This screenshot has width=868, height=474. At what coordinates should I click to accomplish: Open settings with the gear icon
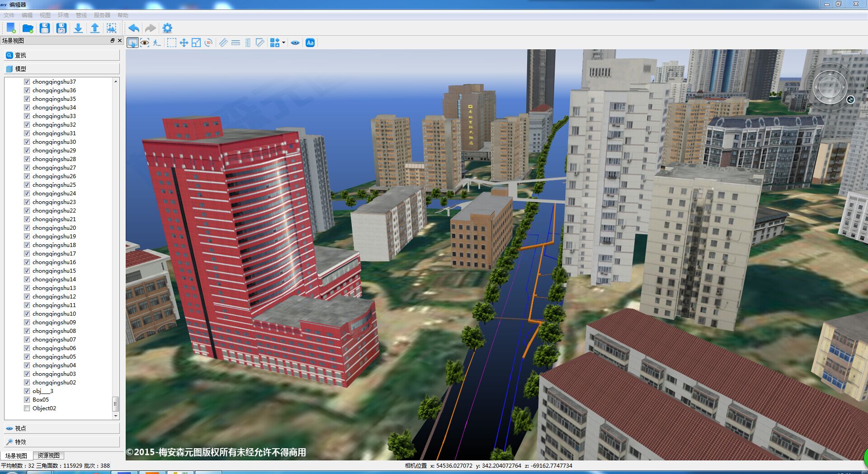tap(167, 28)
